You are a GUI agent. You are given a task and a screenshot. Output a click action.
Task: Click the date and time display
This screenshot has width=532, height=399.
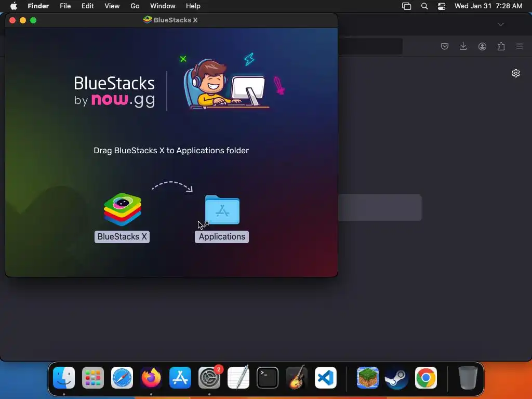pos(488,6)
